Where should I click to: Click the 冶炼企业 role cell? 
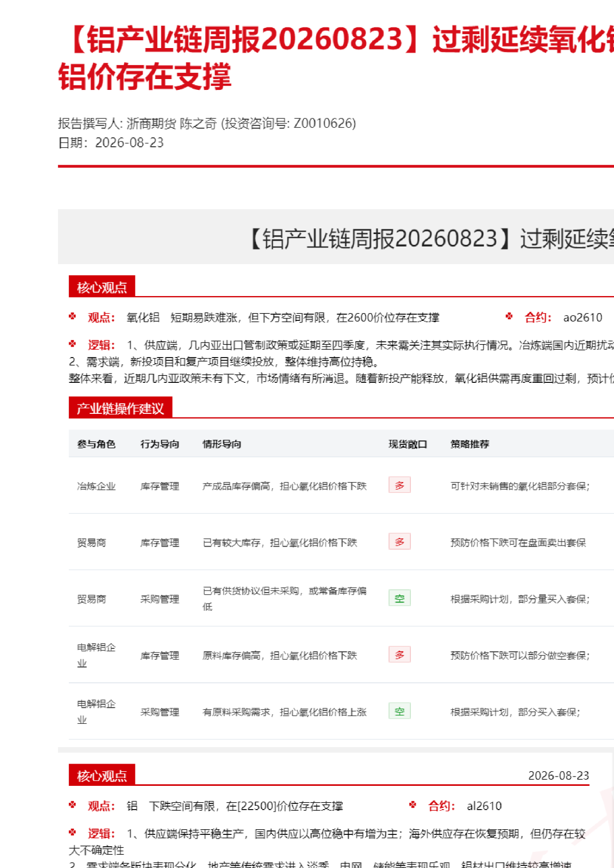click(96, 486)
